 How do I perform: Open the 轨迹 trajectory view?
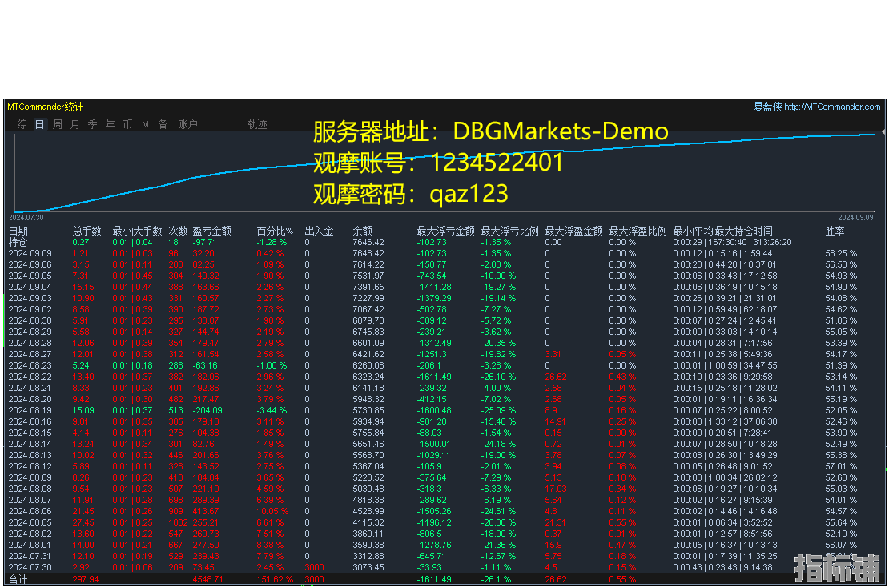[x=257, y=124]
